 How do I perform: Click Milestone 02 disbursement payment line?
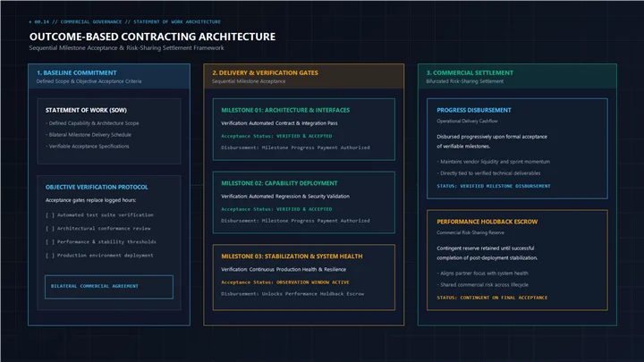[x=295, y=221]
